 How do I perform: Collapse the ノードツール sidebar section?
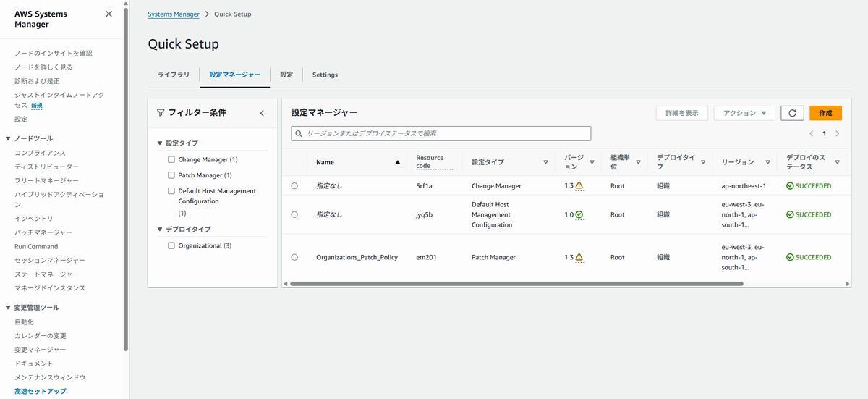(x=8, y=138)
